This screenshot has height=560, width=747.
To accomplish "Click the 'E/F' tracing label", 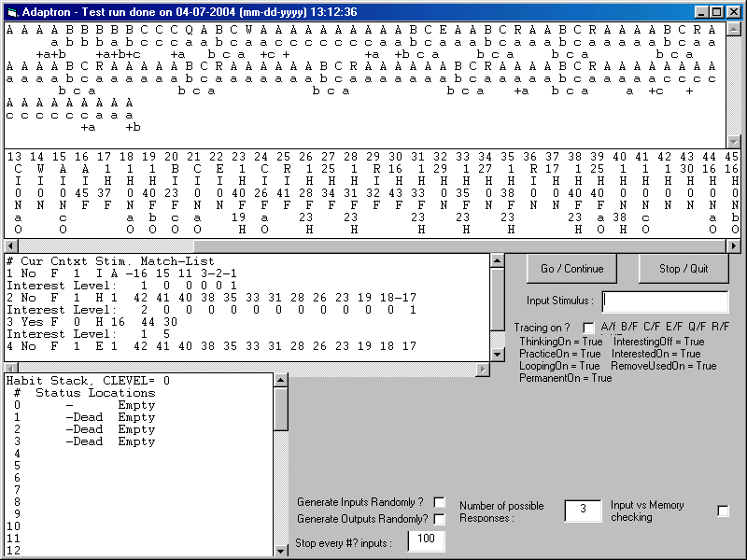I will (x=674, y=327).
